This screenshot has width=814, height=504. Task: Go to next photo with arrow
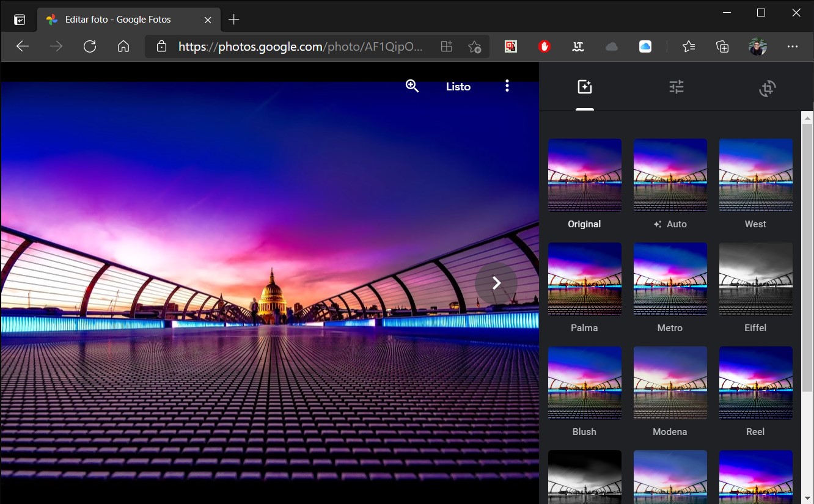click(x=496, y=283)
